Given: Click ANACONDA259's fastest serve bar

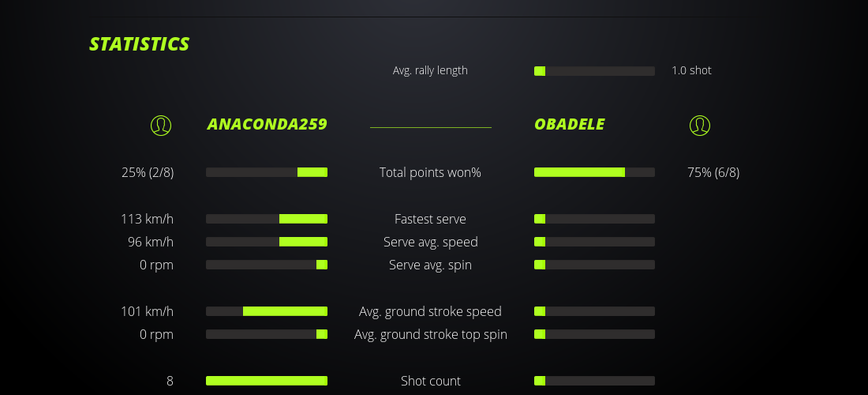Looking at the screenshot, I should pyautogui.click(x=267, y=219).
